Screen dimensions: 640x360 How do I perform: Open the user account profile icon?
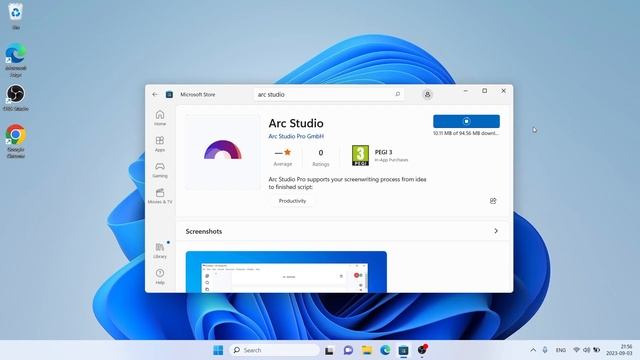tap(427, 94)
